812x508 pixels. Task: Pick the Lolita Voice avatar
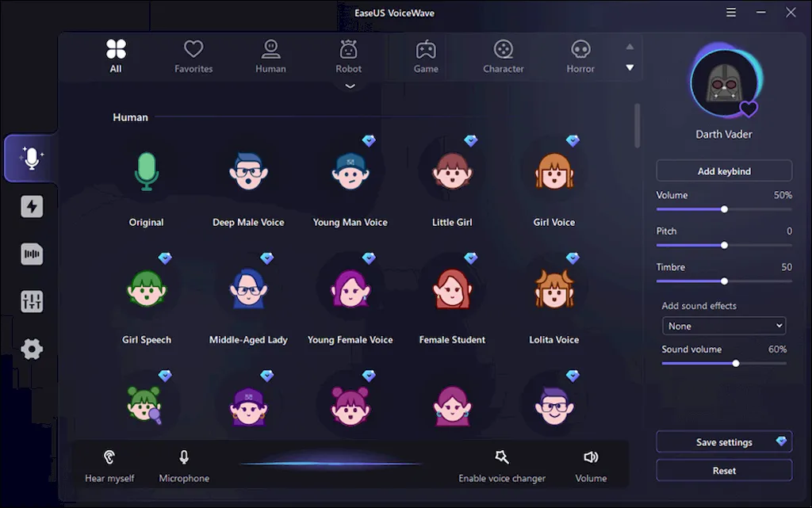tap(554, 288)
